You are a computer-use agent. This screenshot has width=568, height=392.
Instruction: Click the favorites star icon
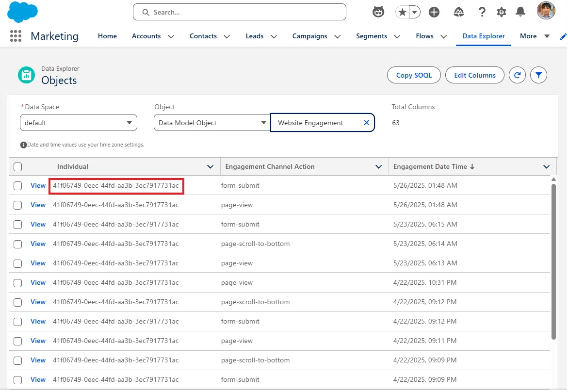click(x=402, y=12)
